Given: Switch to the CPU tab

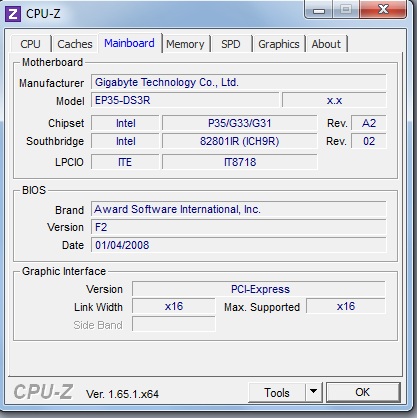Looking at the screenshot, I should coord(30,44).
